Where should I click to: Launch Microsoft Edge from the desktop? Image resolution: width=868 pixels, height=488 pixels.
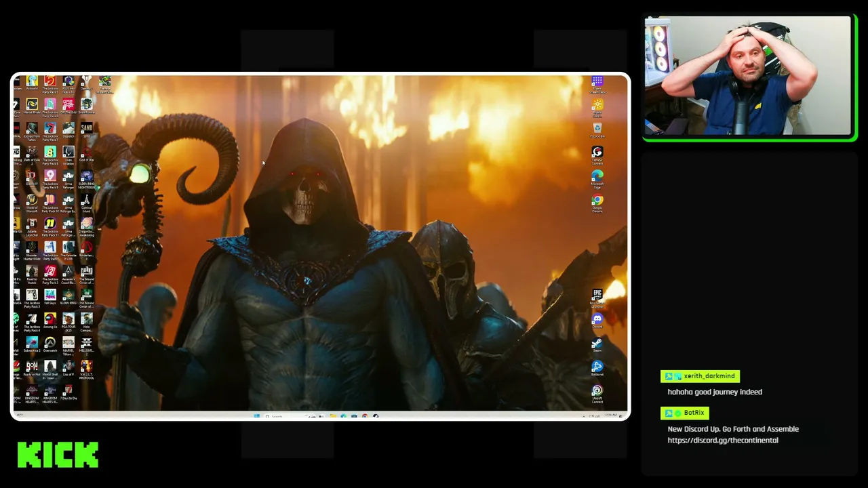point(597,179)
